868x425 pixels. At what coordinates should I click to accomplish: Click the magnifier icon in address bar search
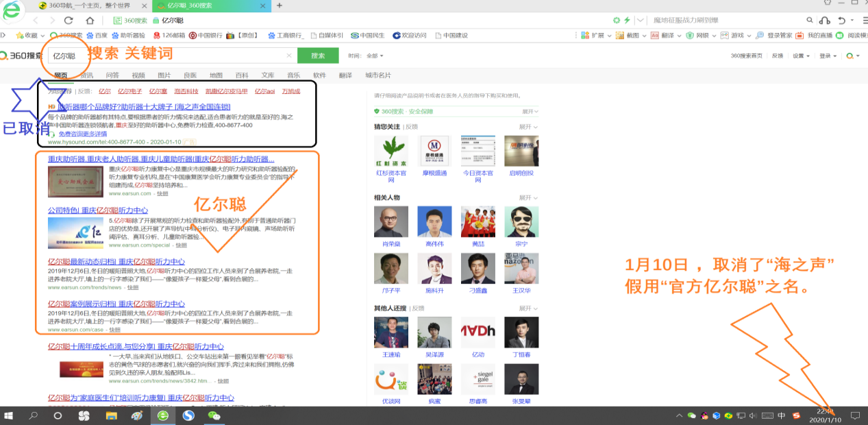809,21
